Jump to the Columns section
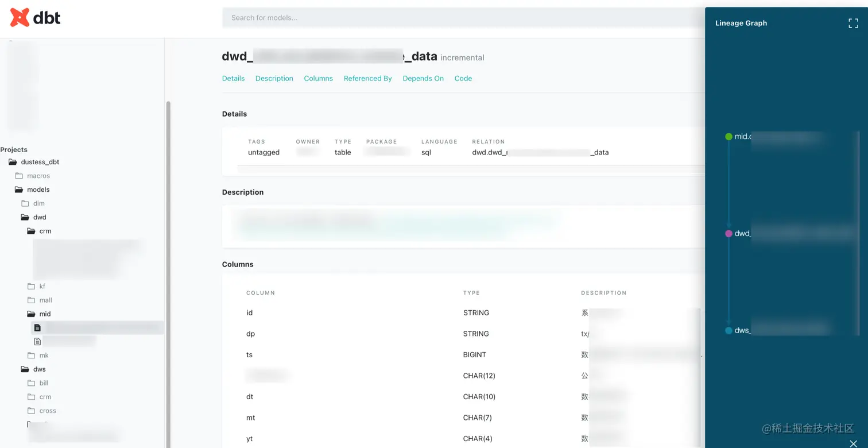 click(x=318, y=79)
